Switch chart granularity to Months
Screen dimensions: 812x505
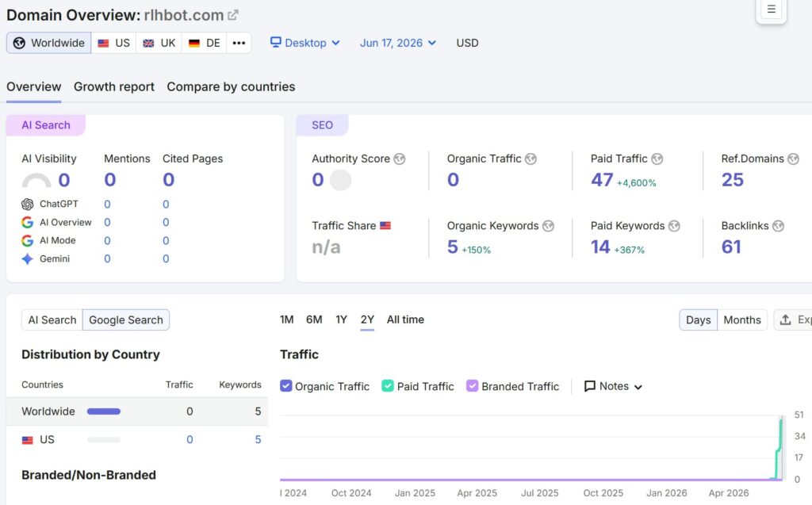pos(742,320)
